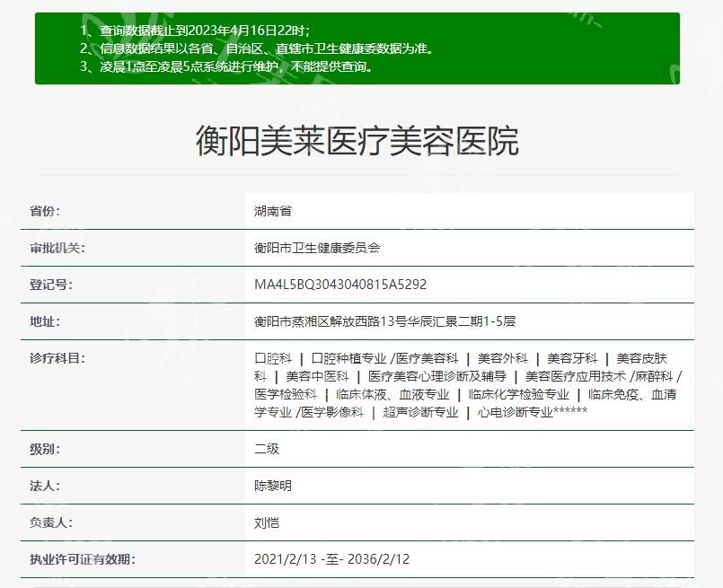Click 口腔科 in the 诊疗科目 list
The image size is (723, 588).
click(x=273, y=358)
